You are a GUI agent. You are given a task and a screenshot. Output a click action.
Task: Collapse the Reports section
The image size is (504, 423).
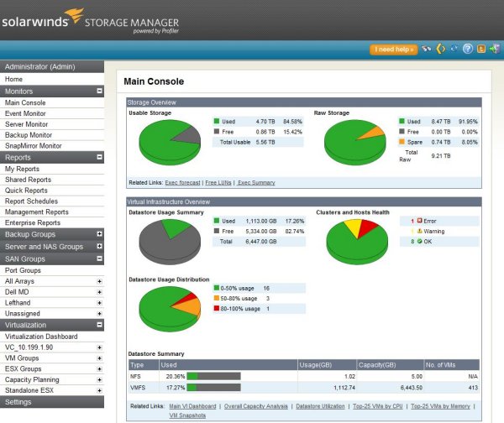[100, 157]
